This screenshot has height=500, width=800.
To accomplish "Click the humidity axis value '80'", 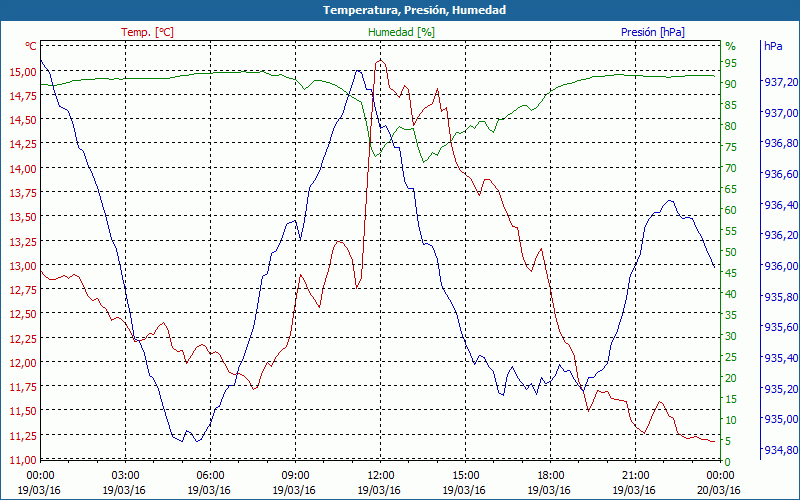I will [x=731, y=126].
